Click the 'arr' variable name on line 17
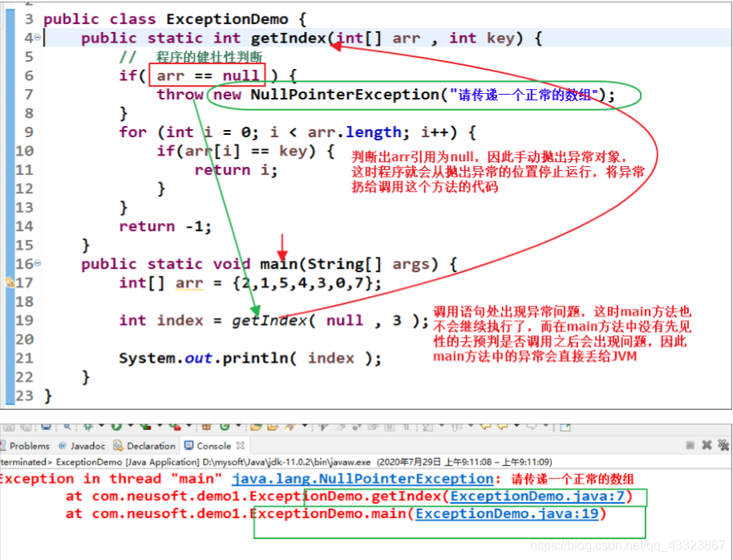Image resolution: width=733 pixels, height=560 pixels. point(189,283)
